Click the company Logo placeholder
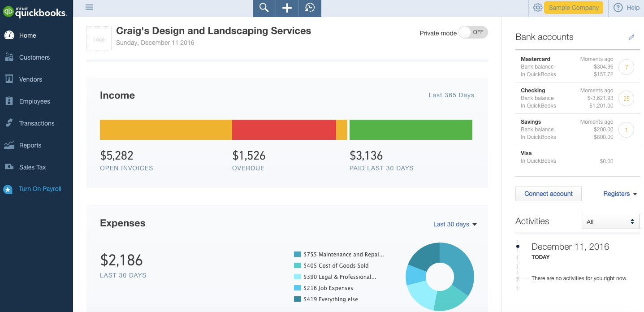Screen dimensions: 644x312 (x=99, y=39)
